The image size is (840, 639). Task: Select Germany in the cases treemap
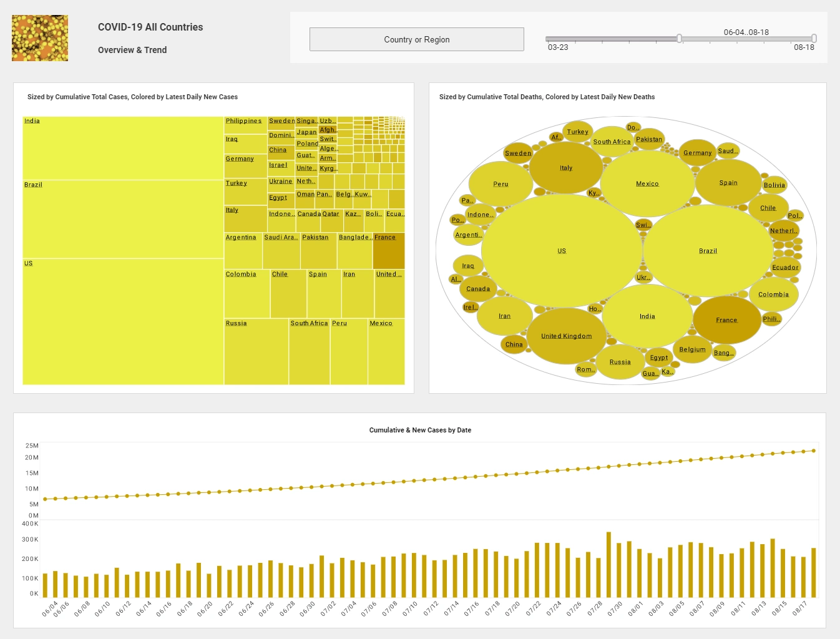click(x=246, y=165)
